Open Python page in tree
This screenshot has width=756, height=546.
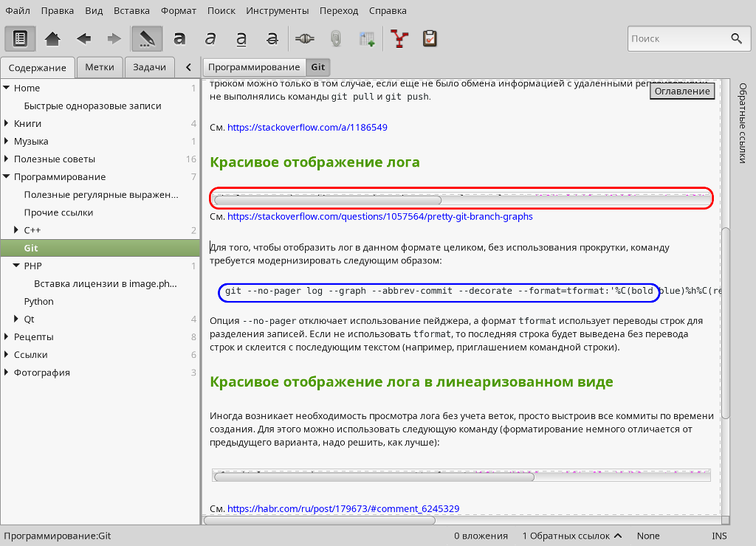click(x=38, y=302)
